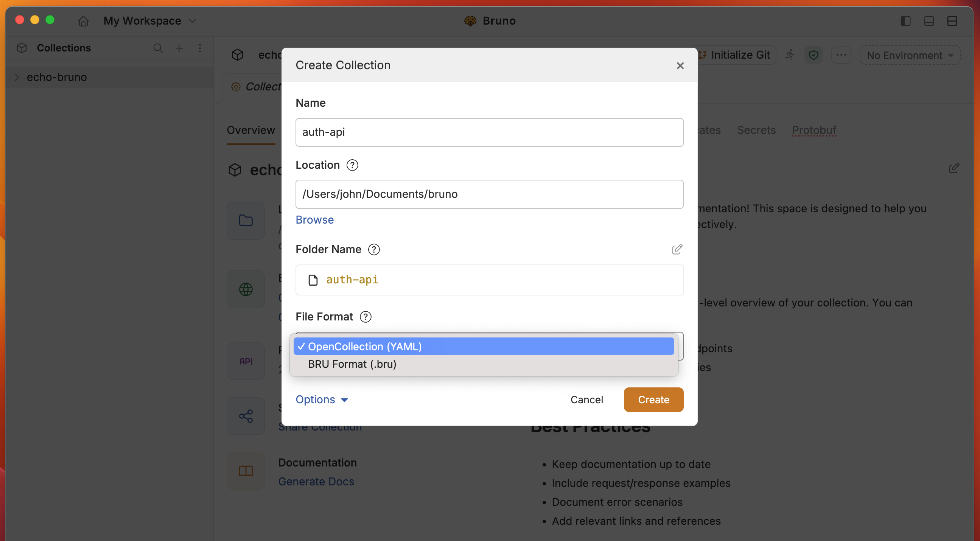
Task: Edit documentation with the pencil icon
Action: (x=954, y=168)
